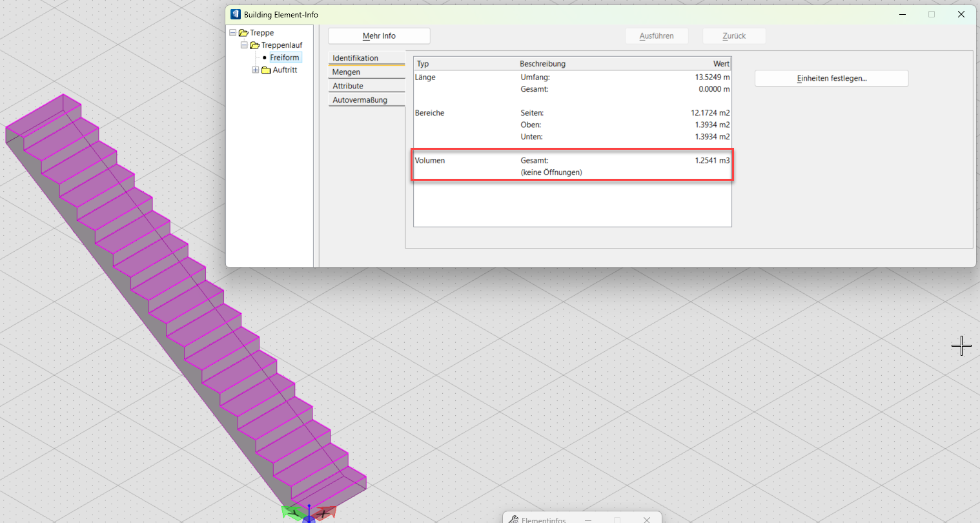Viewport: 980px width, 523px height.
Task: Select the 0.0000 m value
Action: pyautogui.click(x=714, y=89)
